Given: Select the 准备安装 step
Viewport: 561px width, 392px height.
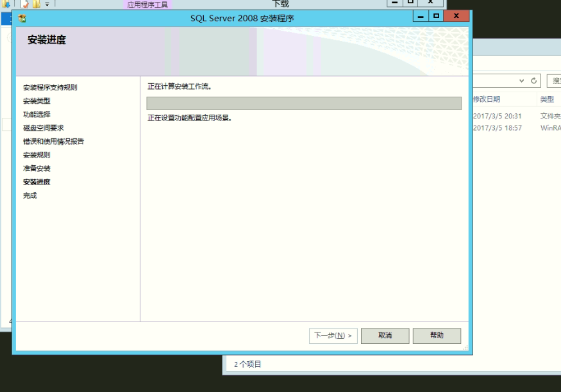Looking at the screenshot, I should [x=37, y=168].
